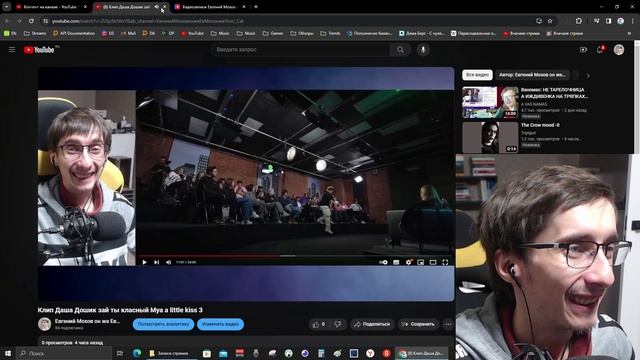This screenshot has width=640, height=360.
Task: Toggle subtitles in the video player
Action: pyautogui.click(x=396, y=262)
